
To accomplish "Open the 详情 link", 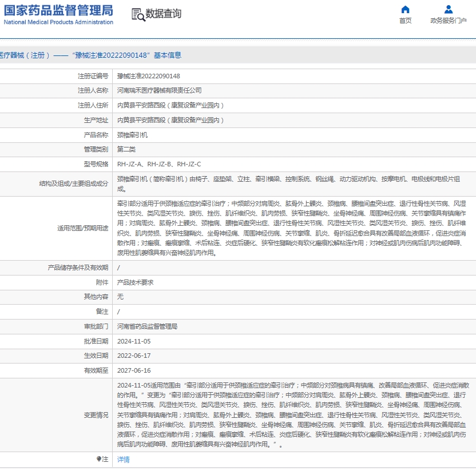I will point(123,460).
